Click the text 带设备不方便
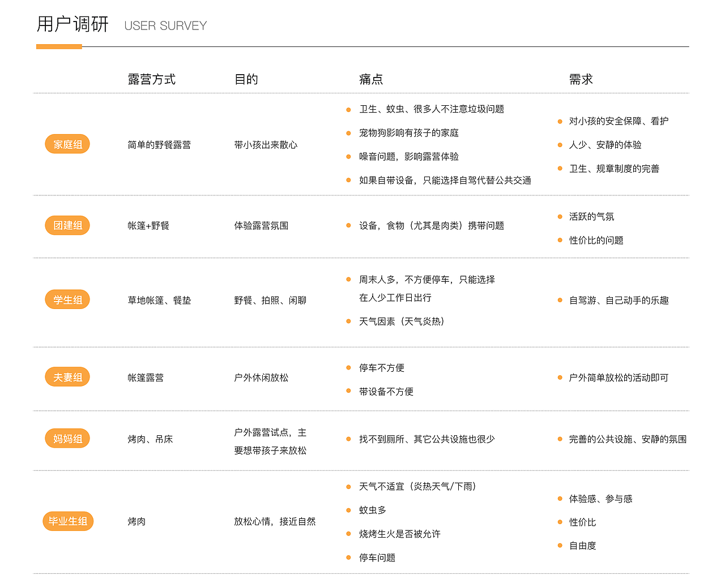Image resolution: width=725 pixels, height=588 pixels. tap(386, 392)
